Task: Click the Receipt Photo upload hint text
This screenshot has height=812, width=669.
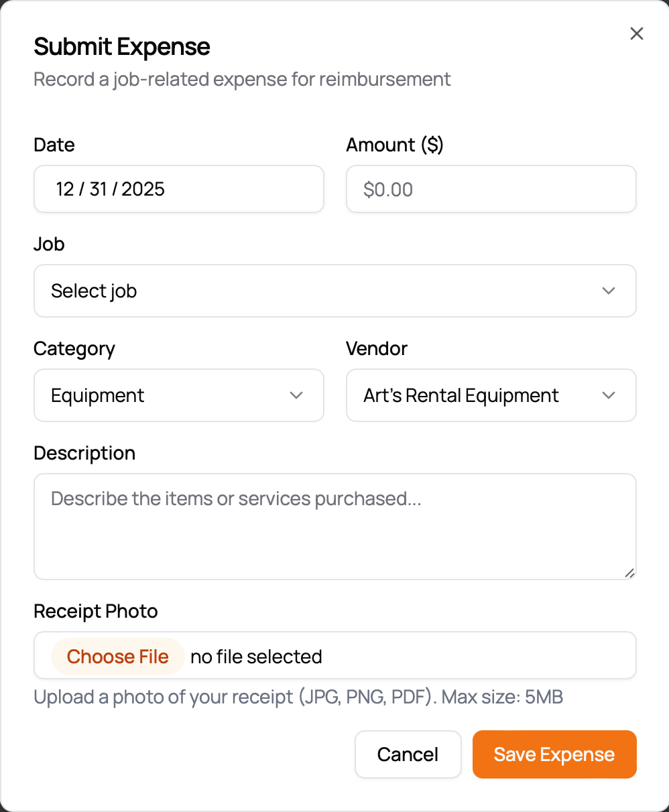Action: pos(298,697)
